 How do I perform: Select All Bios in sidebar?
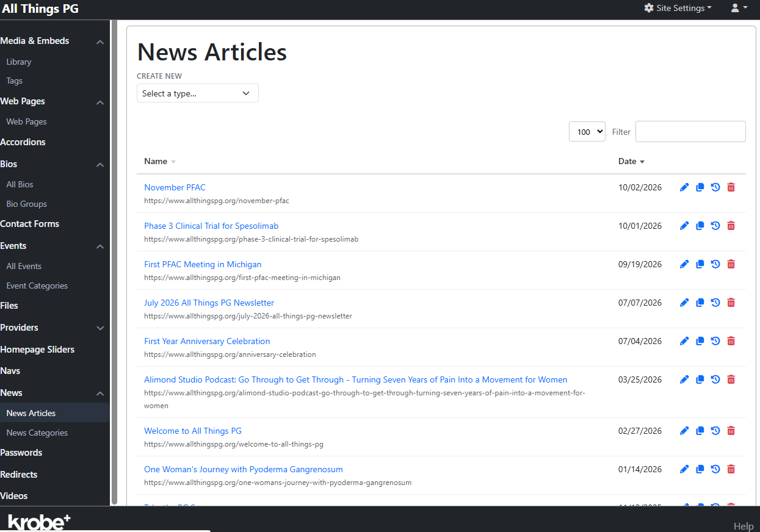click(20, 184)
